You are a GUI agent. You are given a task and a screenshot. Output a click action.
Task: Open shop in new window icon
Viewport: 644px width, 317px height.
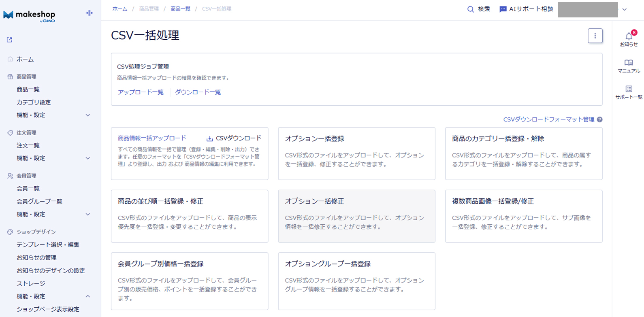tap(9, 40)
